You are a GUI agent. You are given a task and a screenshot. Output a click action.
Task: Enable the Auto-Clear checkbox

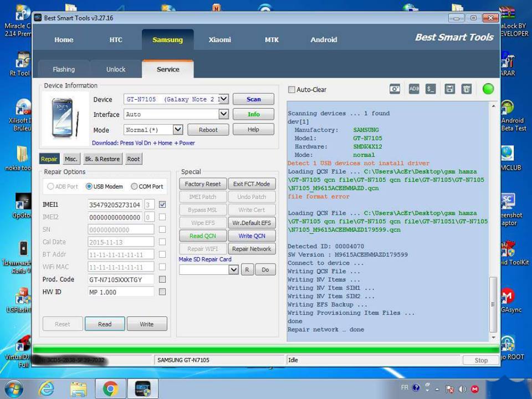(291, 90)
